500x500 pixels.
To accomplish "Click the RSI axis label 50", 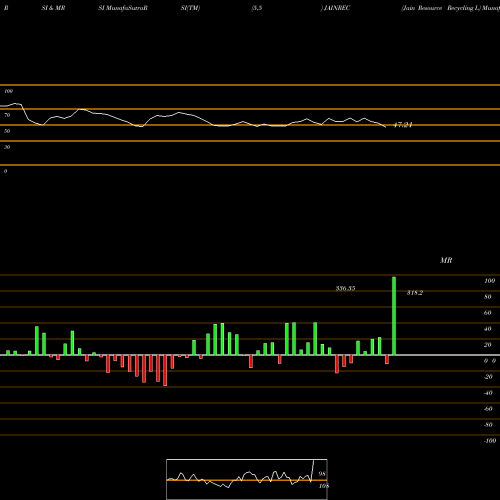I will (7, 131).
